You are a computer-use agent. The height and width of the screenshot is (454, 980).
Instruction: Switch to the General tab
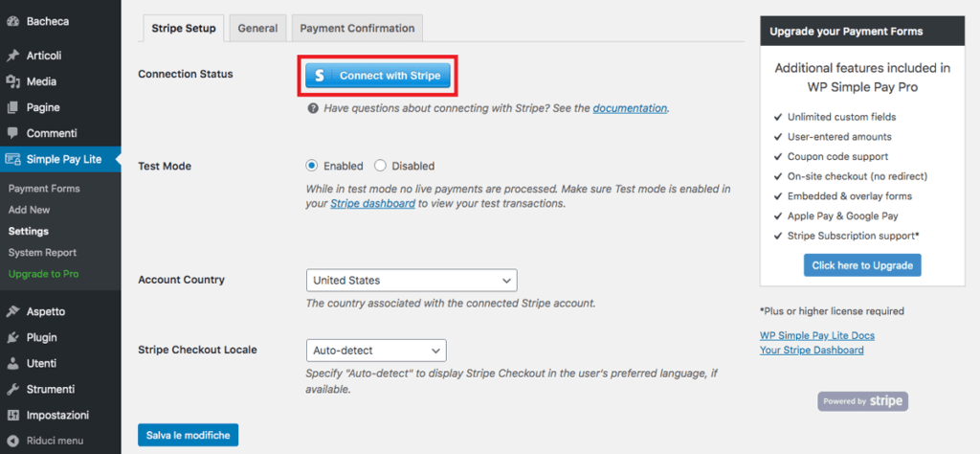point(257,28)
